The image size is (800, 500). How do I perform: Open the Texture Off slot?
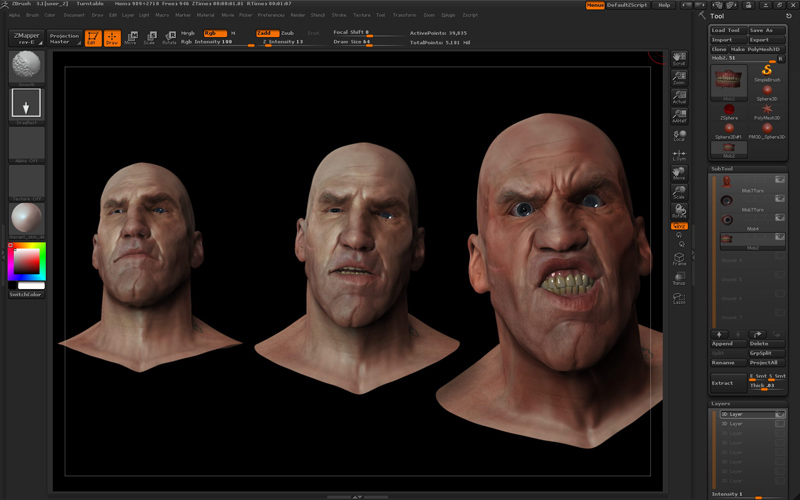pyautogui.click(x=27, y=183)
